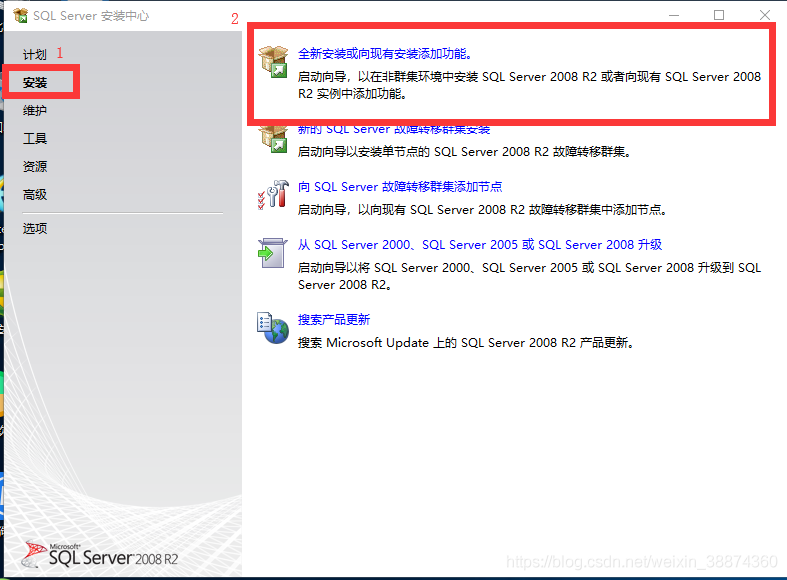Click the new standalone installation box icon
Screen dimensions: 787x580
coord(273,62)
